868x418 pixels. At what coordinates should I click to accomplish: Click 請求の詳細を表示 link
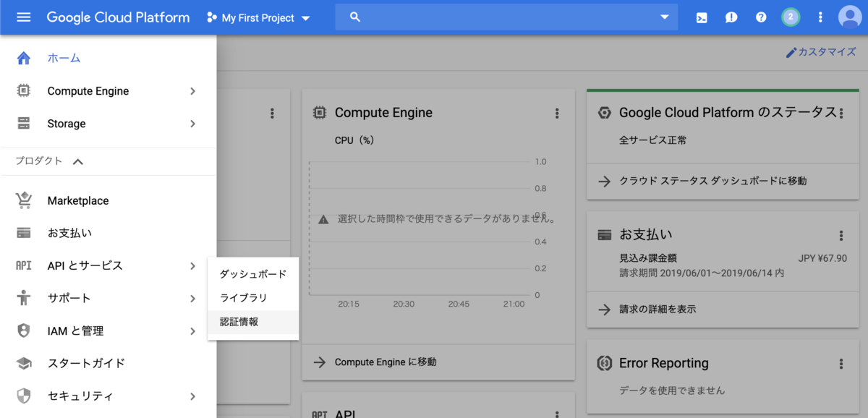coord(658,309)
